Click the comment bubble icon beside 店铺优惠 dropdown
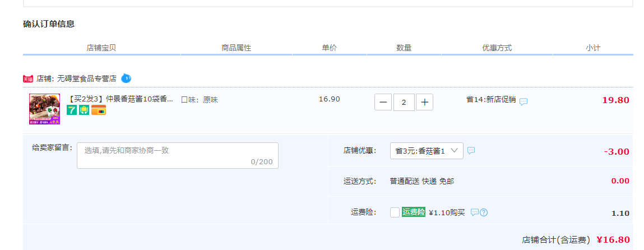644x250 pixels. (x=471, y=151)
